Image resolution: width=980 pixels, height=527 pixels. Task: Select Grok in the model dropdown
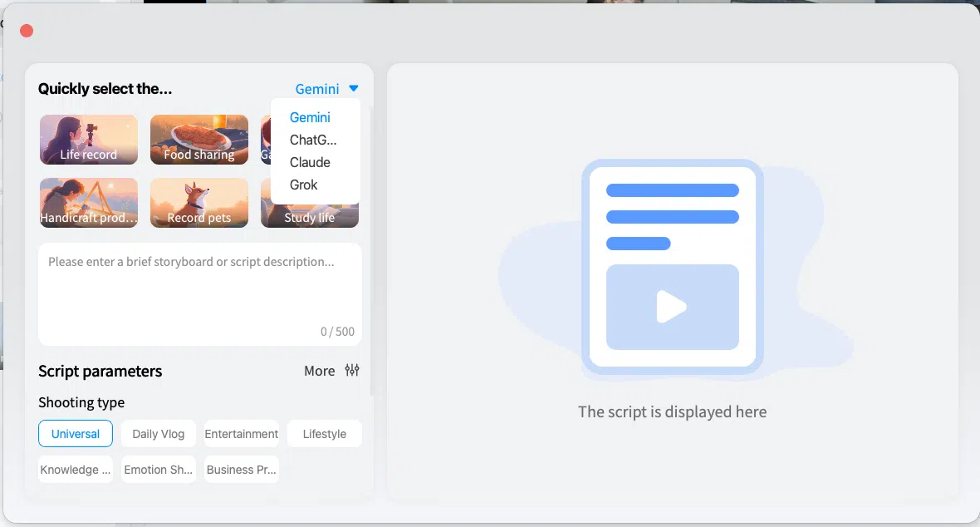tap(304, 185)
